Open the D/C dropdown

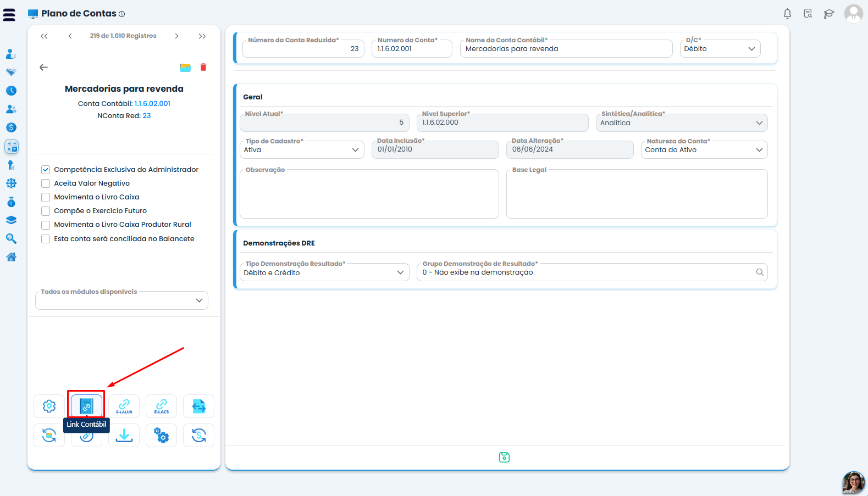tap(720, 49)
